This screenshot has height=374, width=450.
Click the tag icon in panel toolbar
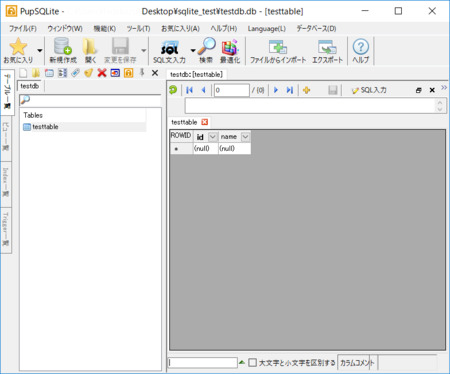click(x=75, y=73)
